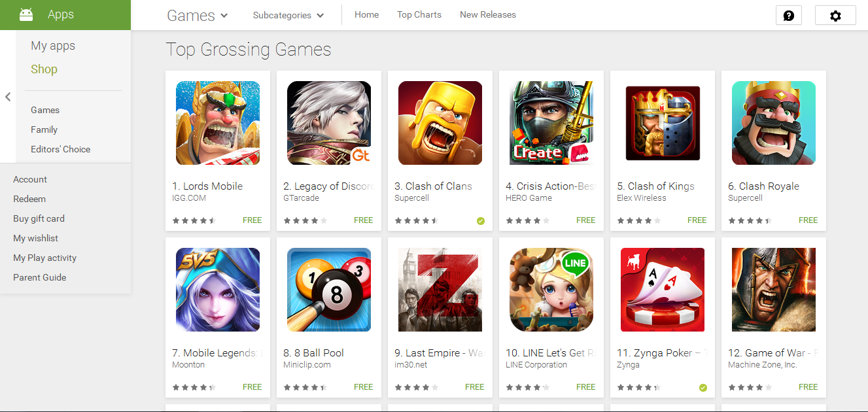This screenshot has width=868, height=412.
Task: Open the 8 Ball Pool game icon
Action: pyautogui.click(x=329, y=290)
